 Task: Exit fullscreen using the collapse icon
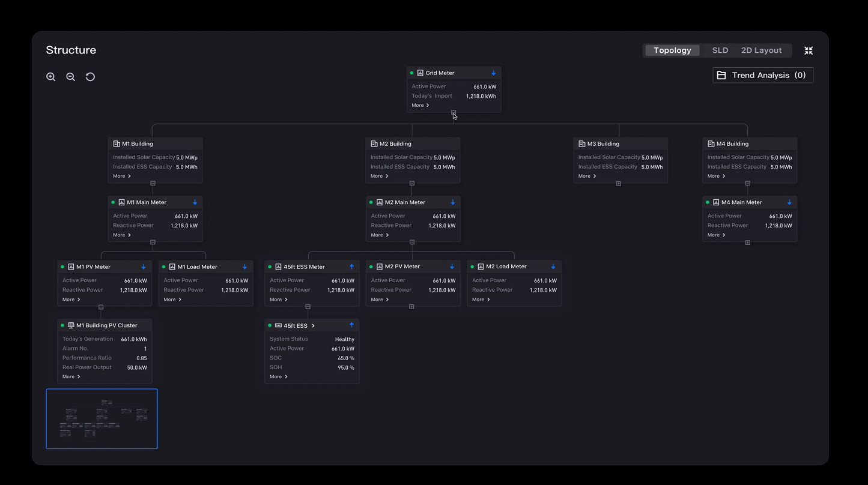click(809, 51)
